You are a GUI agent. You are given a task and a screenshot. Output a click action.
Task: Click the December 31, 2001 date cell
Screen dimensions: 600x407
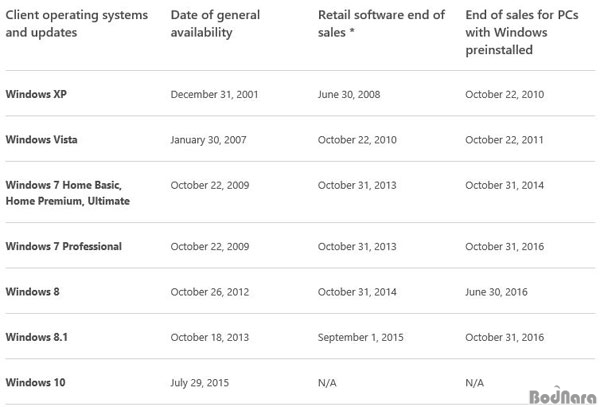pyautogui.click(x=214, y=94)
